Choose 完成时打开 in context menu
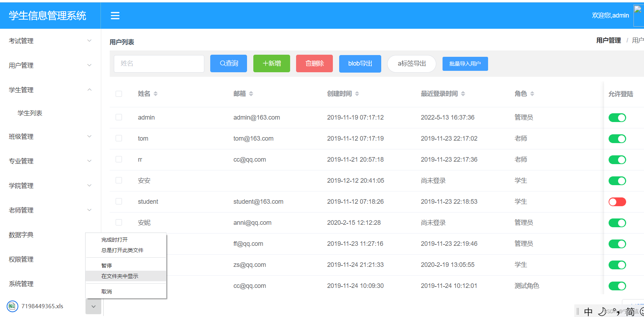 coord(126,240)
